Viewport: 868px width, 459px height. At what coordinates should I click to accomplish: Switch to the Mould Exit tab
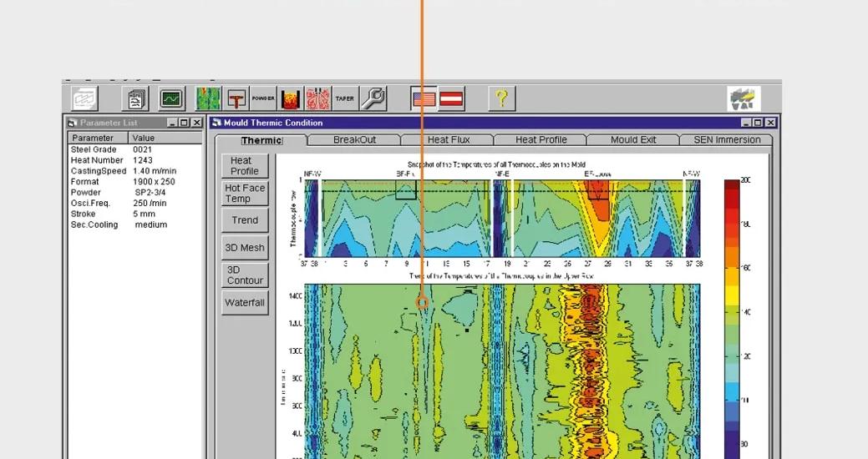tap(633, 140)
